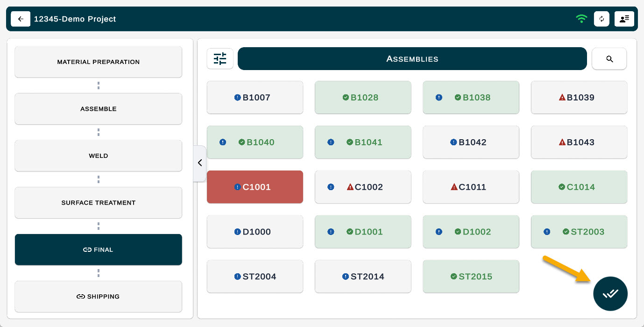Switch to the Weld station
This screenshot has height=327, width=644.
coord(98,156)
